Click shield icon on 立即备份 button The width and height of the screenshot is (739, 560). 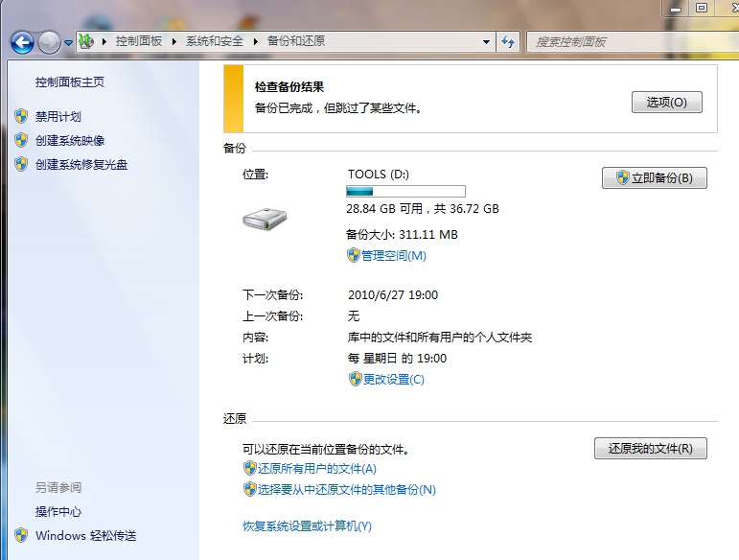pos(623,177)
